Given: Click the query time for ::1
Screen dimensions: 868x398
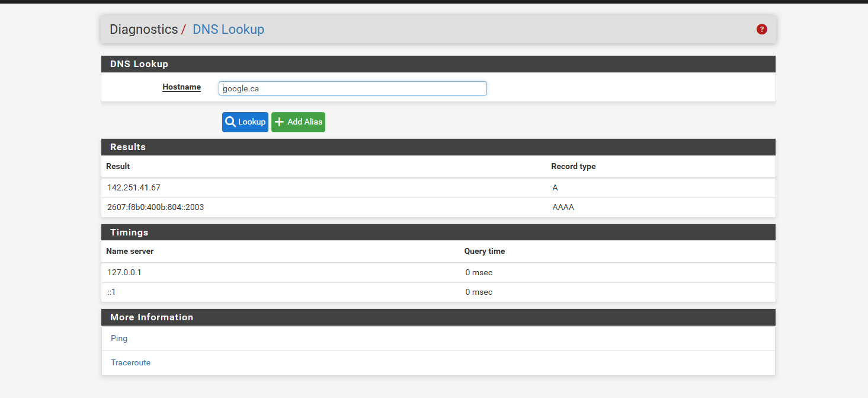Looking at the screenshot, I should [479, 292].
